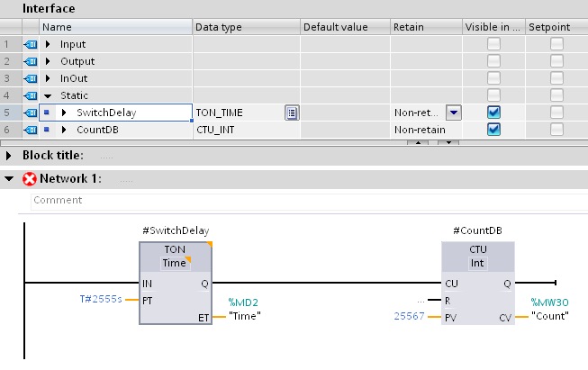This screenshot has width=588, height=370.
Task: Select the CTU Int counter block
Action: point(477,284)
